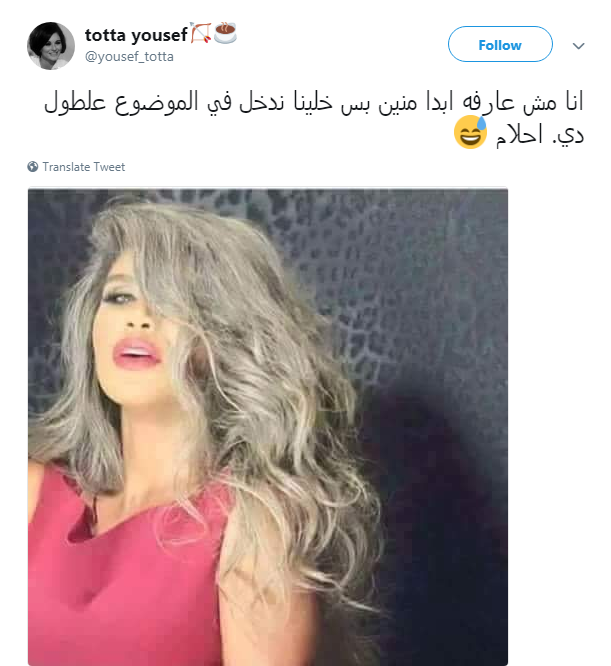The width and height of the screenshot is (611, 666).
Task: Click the second line of tweet text
Action: [519, 134]
